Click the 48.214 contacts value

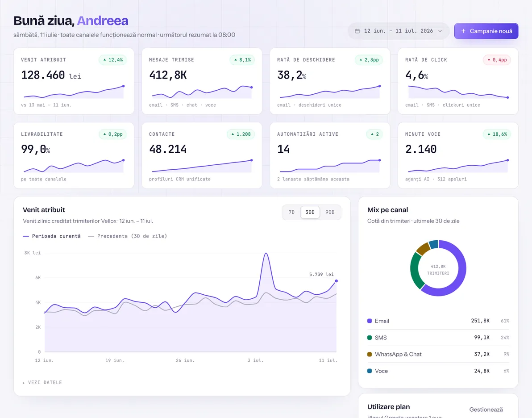tap(168, 149)
